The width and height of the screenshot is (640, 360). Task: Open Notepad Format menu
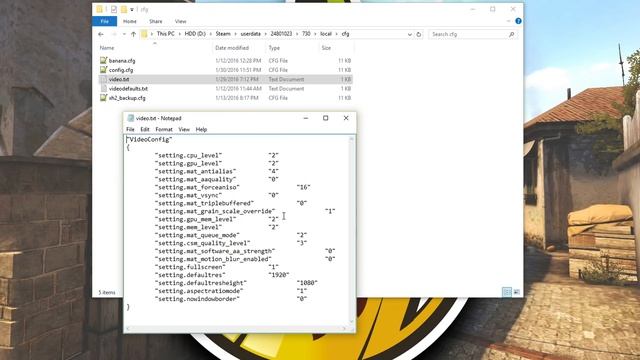click(x=164, y=129)
